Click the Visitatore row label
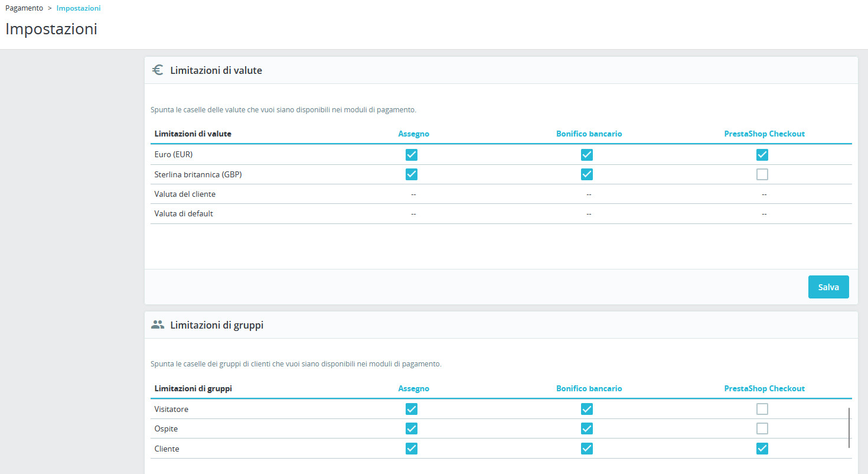 (x=171, y=409)
